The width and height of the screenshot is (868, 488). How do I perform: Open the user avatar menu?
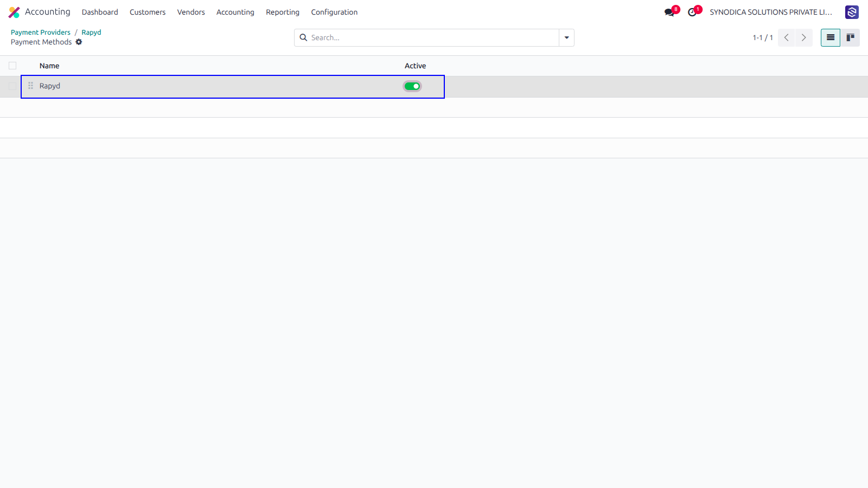tap(852, 12)
